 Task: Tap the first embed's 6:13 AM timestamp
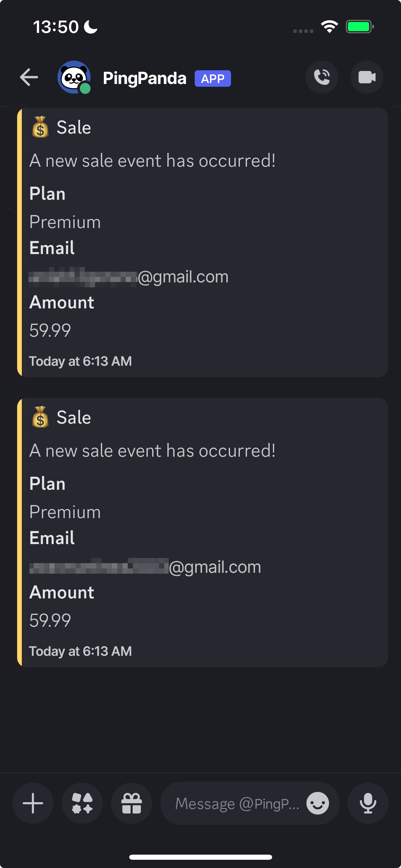point(80,361)
